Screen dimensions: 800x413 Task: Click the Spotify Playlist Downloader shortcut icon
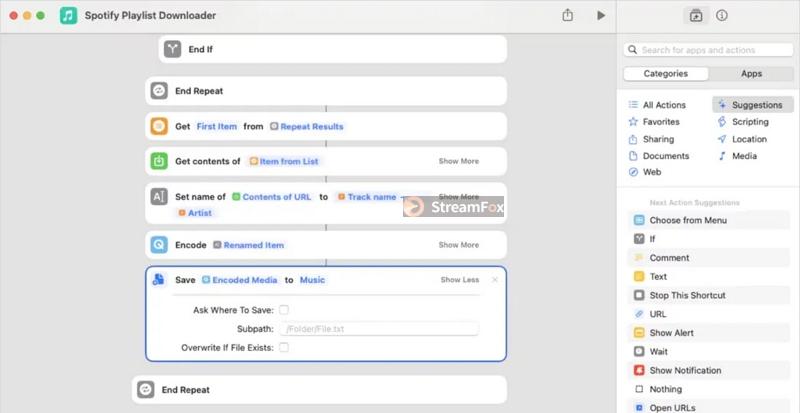point(68,15)
